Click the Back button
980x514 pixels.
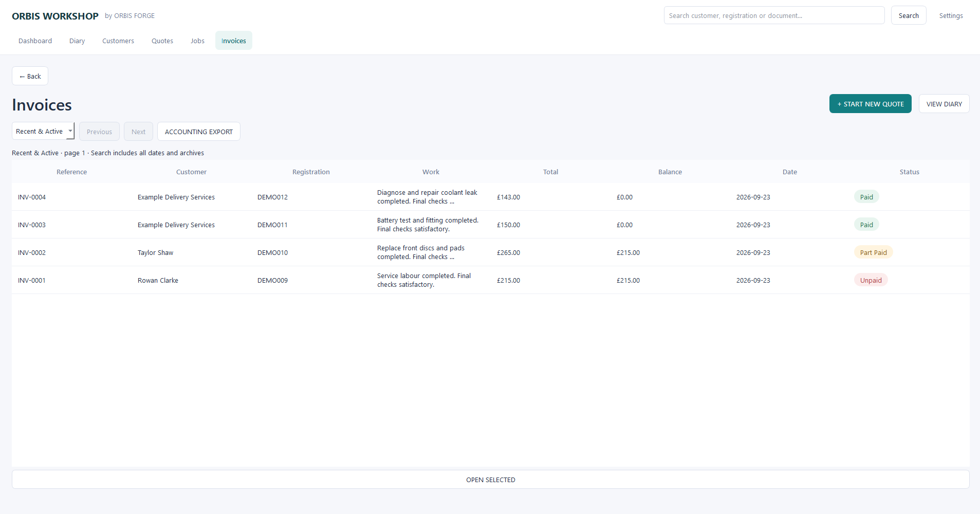tap(30, 76)
